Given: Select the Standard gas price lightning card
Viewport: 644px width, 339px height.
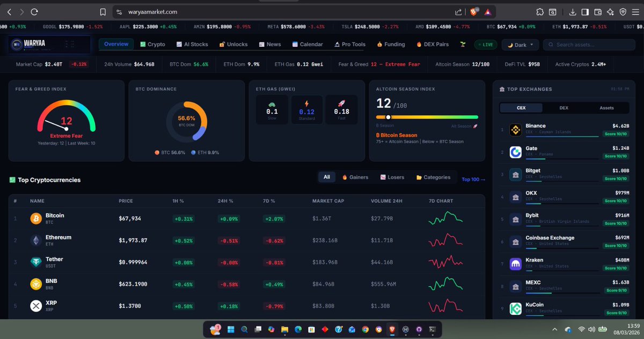Looking at the screenshot, I should pos(306,110).
